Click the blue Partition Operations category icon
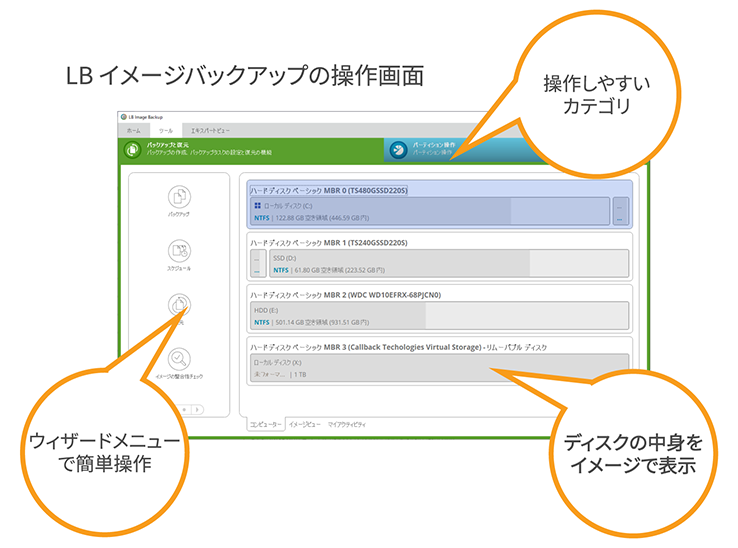The height and width of the screenshot is (548, 738). [x=399, y=150]
